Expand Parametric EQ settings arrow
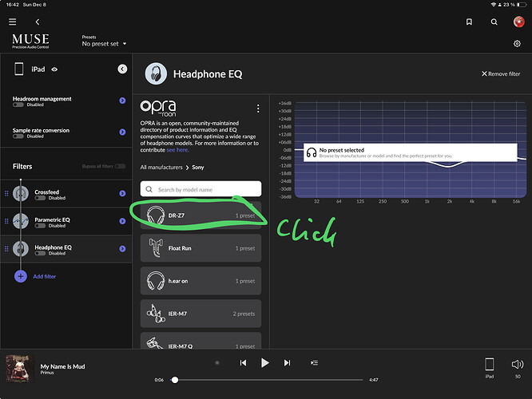 122,221
